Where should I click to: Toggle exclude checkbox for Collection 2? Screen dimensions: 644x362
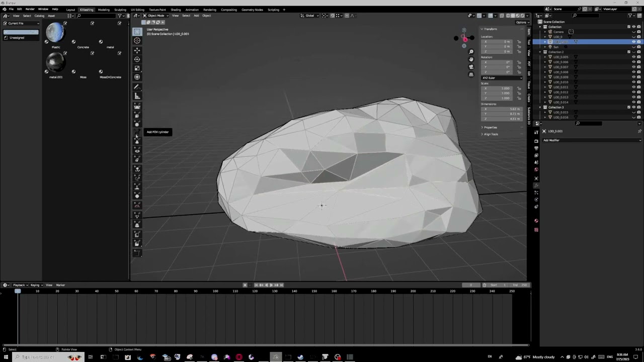[628, 52]
